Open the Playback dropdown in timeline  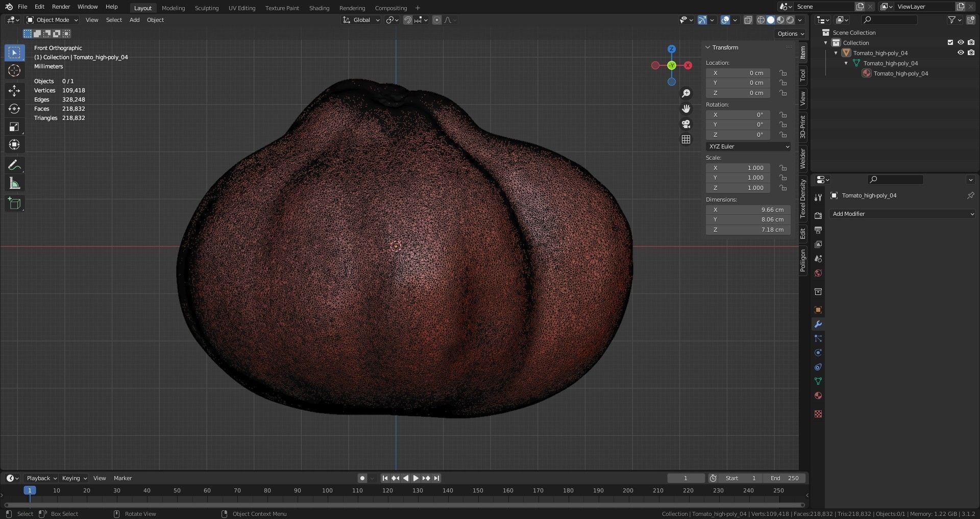[41, 478]
